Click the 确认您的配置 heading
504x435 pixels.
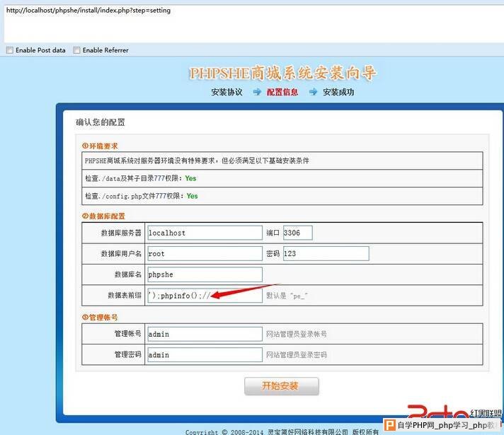(x=101, y=122)
